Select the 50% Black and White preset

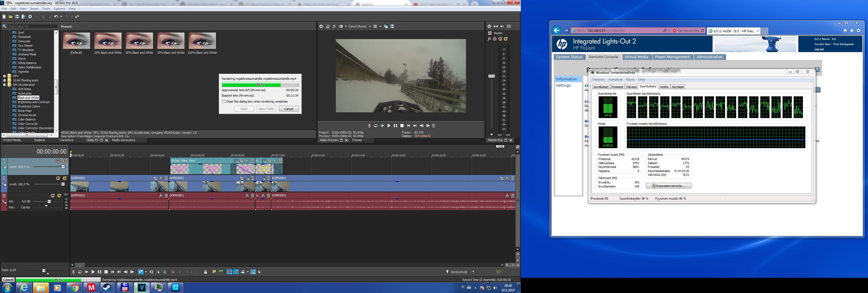[x=139, y=41]
